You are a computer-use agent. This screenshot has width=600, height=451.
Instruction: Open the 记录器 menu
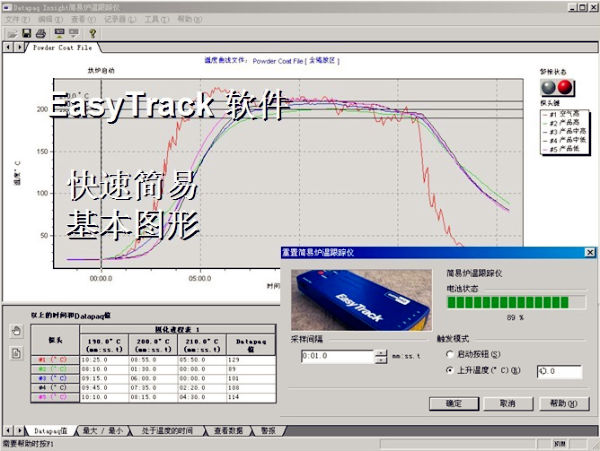tap(114, 19)
